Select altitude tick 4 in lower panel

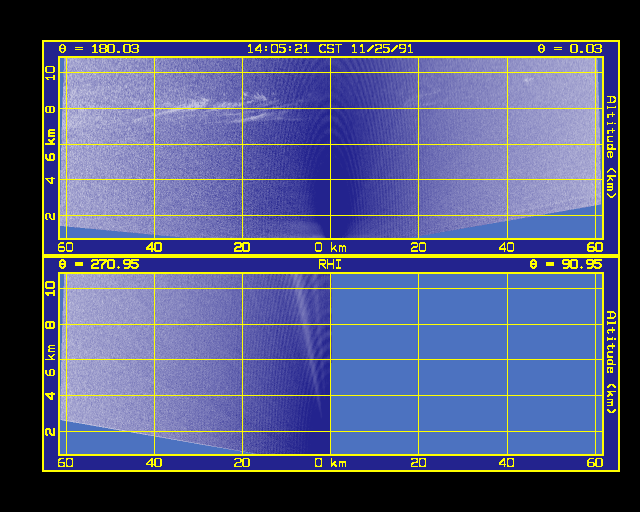(x=50, y=396)
